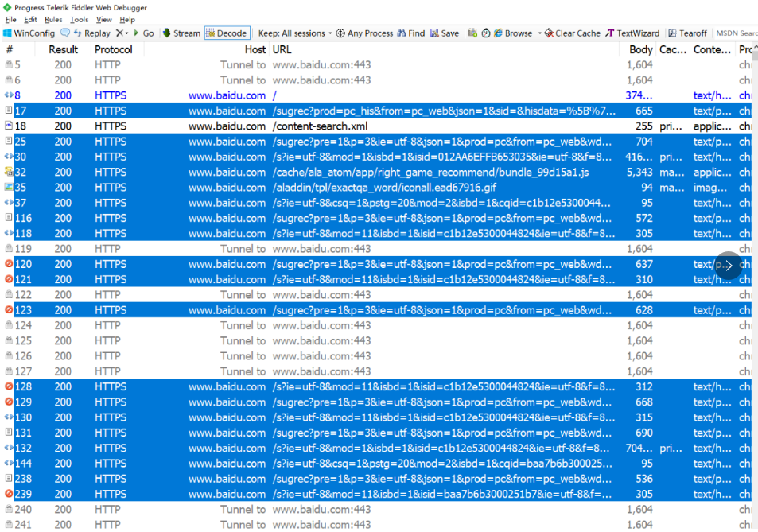Image resolution: width=758 pixels, height=532 pixels.
Task: Expand the arrow next to Browse
Action: pos(539,33)
